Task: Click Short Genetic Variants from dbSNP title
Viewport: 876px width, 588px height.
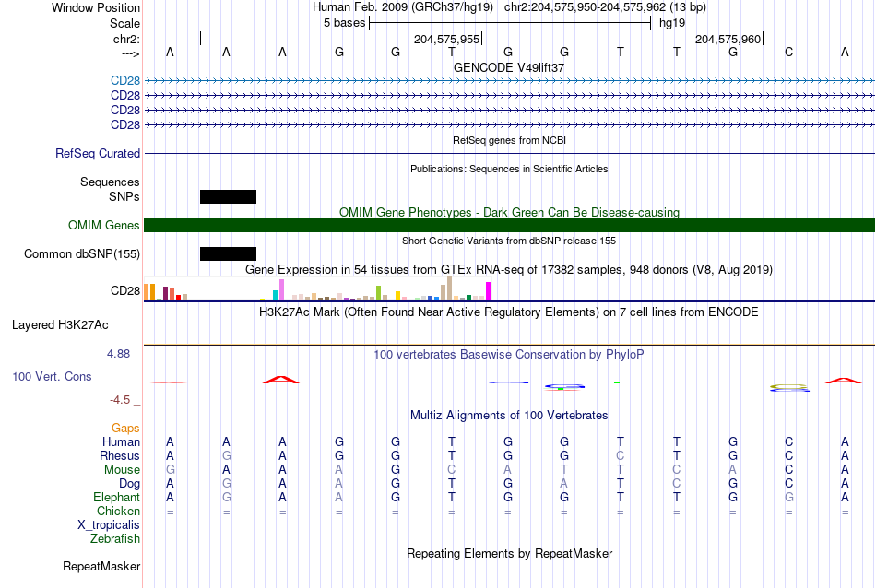Action: click(x=509, y=241)
